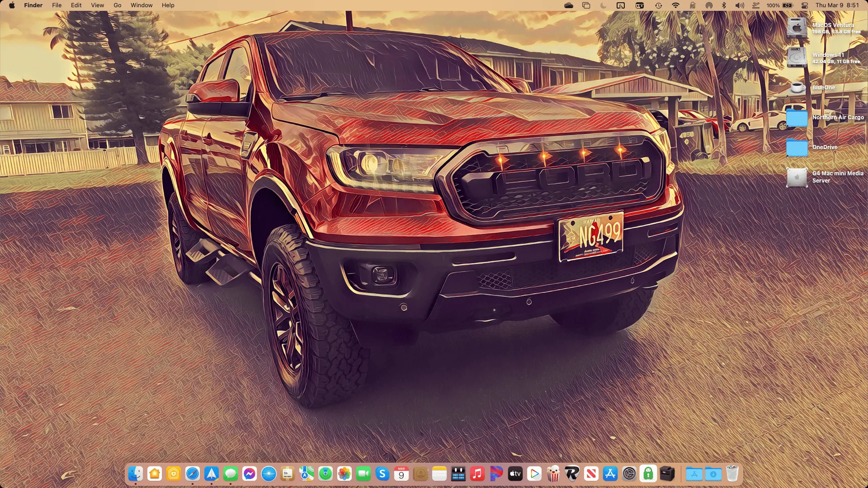Image resolution: width=868 pixels, height=488 pixels.
Task: Open Apple News in the dock
Action: tap(591, 474)
